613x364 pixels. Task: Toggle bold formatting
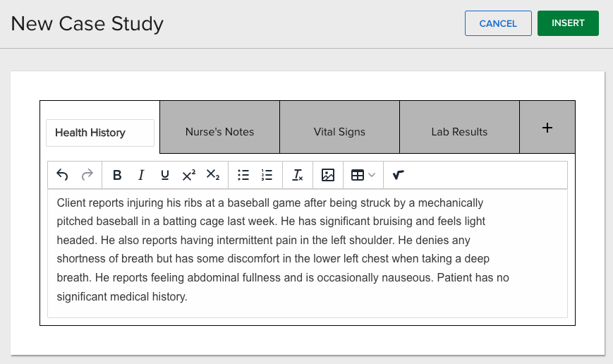[x=117, y=175]
